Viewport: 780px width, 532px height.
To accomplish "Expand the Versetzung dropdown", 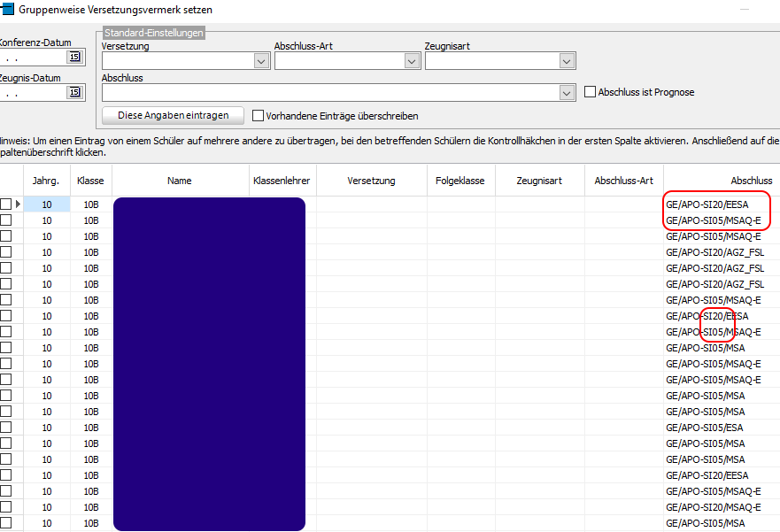I will pos(261,61).
